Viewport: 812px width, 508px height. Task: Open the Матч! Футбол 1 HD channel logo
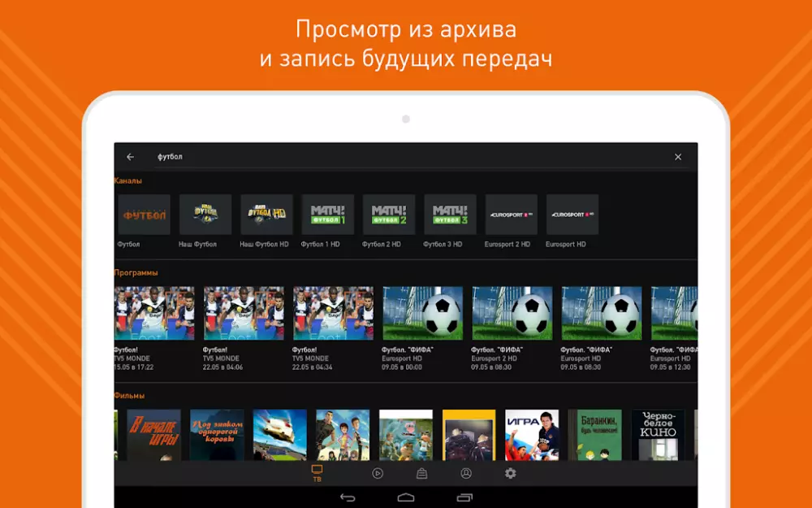pos(328,215)
